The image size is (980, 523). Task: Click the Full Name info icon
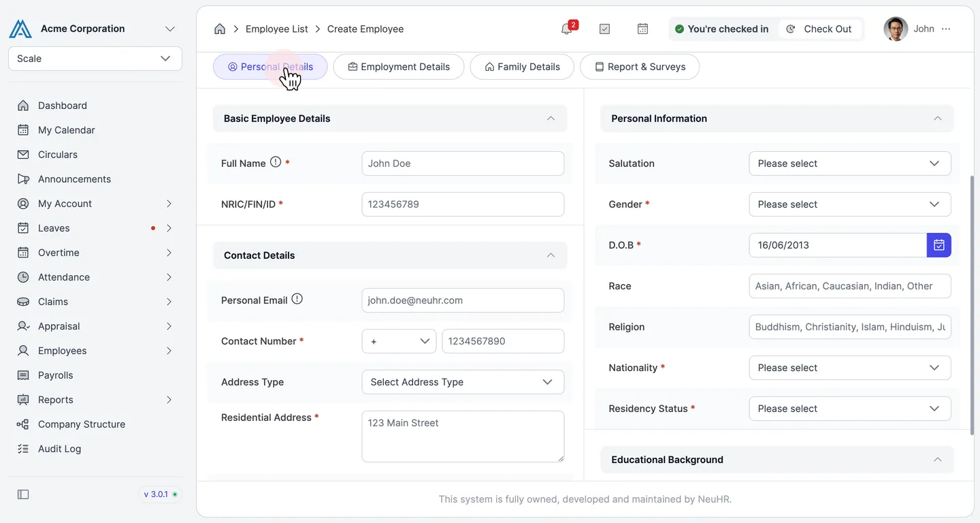276,162
